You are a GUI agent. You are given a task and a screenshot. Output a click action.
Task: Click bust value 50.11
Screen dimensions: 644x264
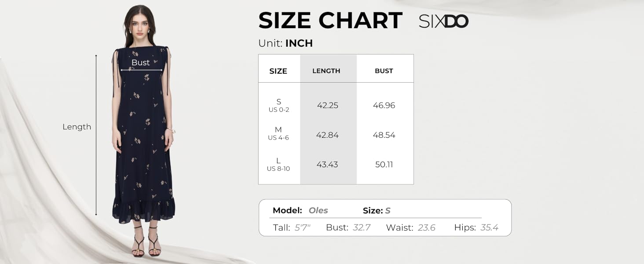[x=384, y=165]
